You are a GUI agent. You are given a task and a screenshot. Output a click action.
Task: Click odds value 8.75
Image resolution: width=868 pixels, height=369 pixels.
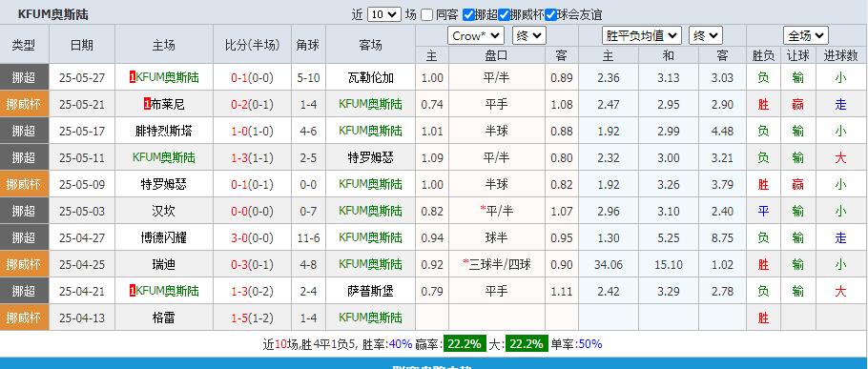tap(722, 237)
